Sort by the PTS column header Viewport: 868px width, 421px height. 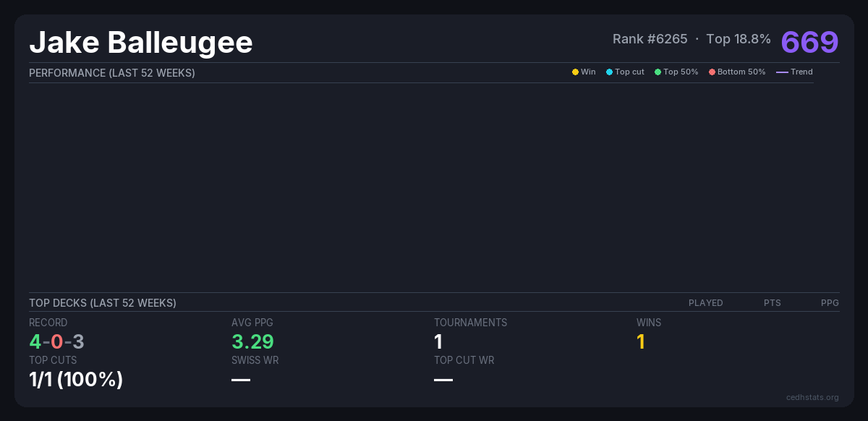(772, 303)
